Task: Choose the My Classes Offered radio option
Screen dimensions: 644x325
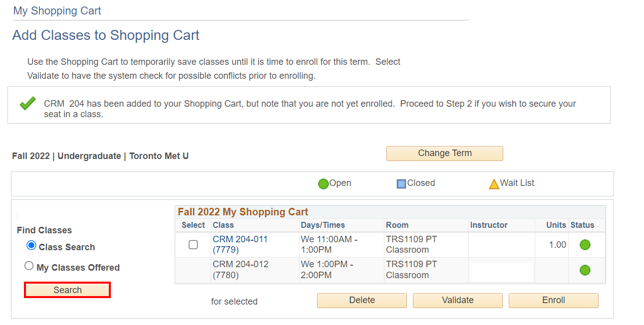Action: pos(29,266)
